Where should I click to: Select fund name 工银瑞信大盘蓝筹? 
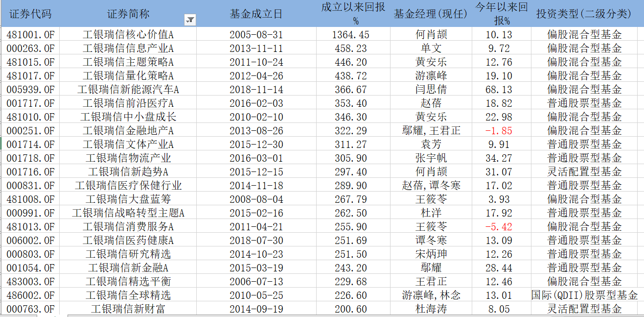point(128,199)
